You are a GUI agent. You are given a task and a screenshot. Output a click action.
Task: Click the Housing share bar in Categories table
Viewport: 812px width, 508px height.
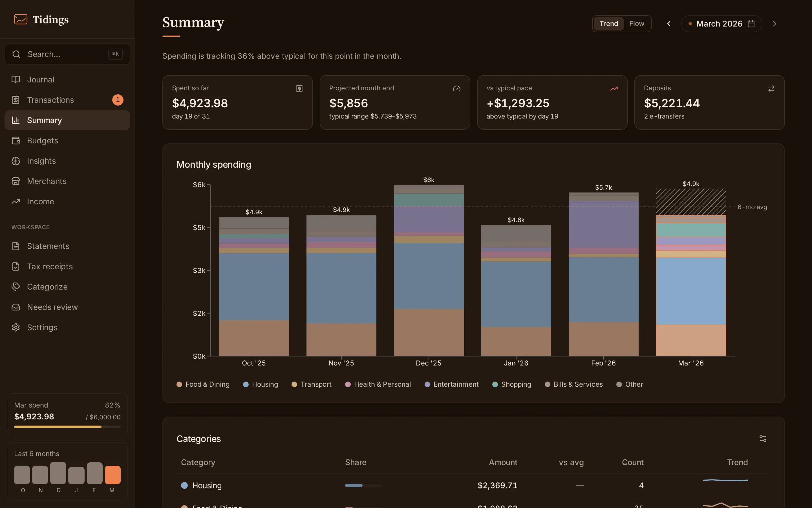(x=363, y=485)
